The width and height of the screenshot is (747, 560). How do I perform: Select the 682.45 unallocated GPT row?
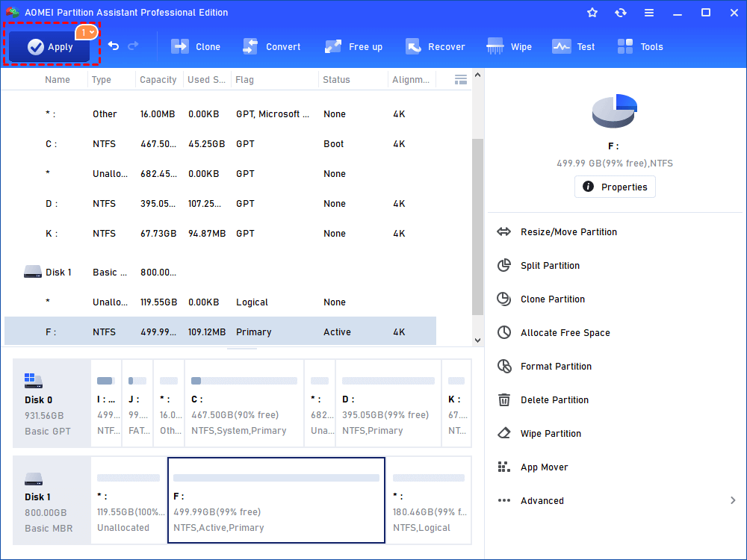click(220, 173)
